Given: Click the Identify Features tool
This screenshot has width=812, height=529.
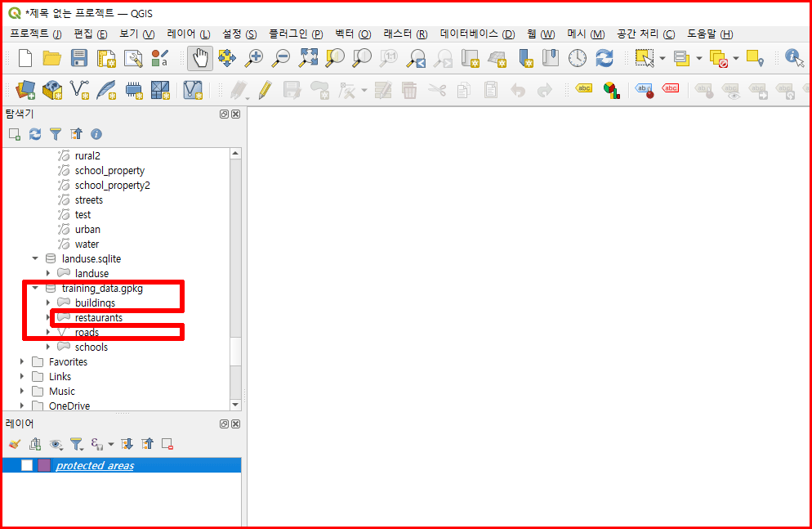Looking at the screenshot, I should tap(794, 58).
